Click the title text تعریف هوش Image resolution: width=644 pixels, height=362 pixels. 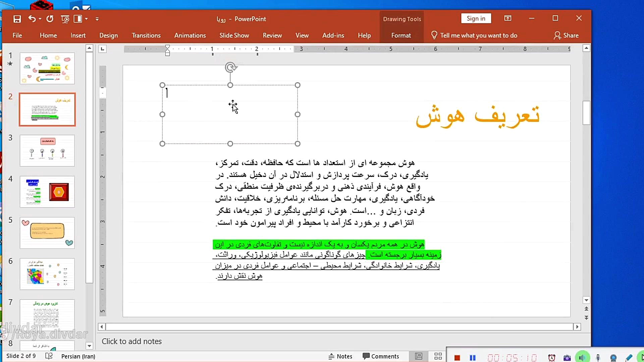tap(478, 116)
